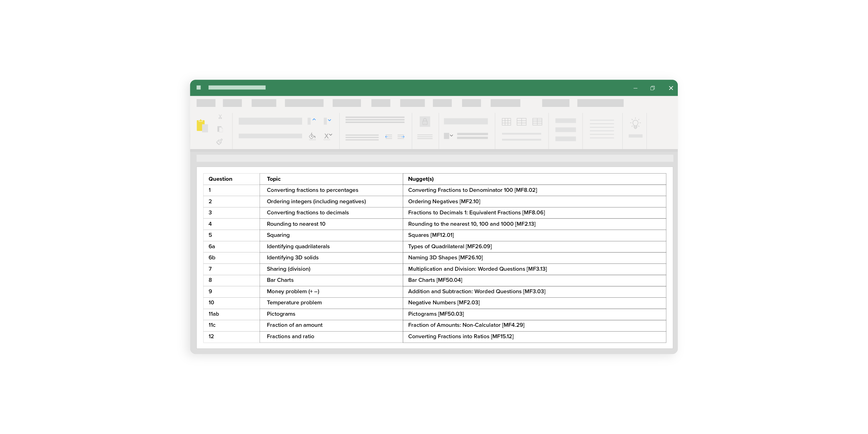Click the fill color paint bucket icon
The image size is (868, 434).
(312, 136)
